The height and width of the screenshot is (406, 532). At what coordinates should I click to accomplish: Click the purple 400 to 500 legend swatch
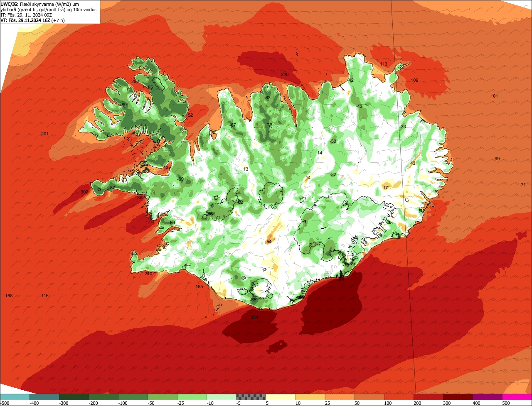click(x=487, y=397)
